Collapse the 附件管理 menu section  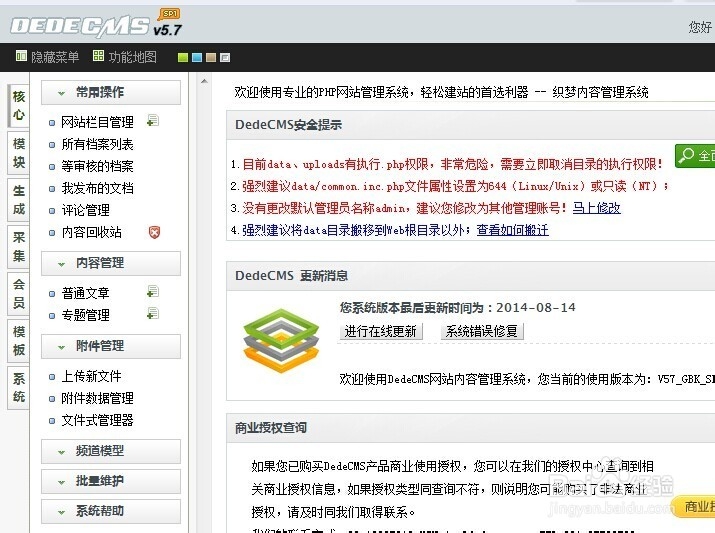111,346
